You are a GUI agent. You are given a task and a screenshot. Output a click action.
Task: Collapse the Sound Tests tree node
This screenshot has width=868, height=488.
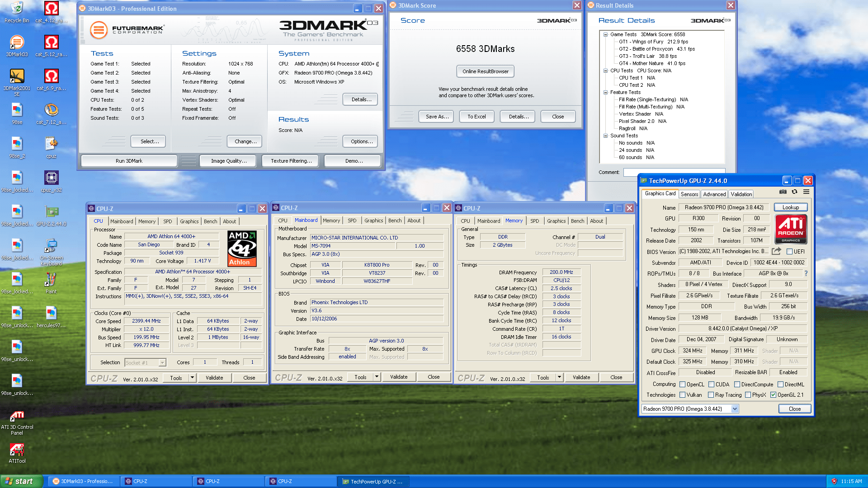605,136
